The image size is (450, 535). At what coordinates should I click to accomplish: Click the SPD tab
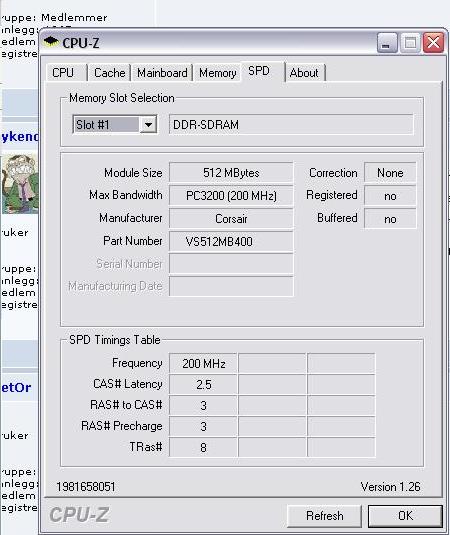click(262, 71)
